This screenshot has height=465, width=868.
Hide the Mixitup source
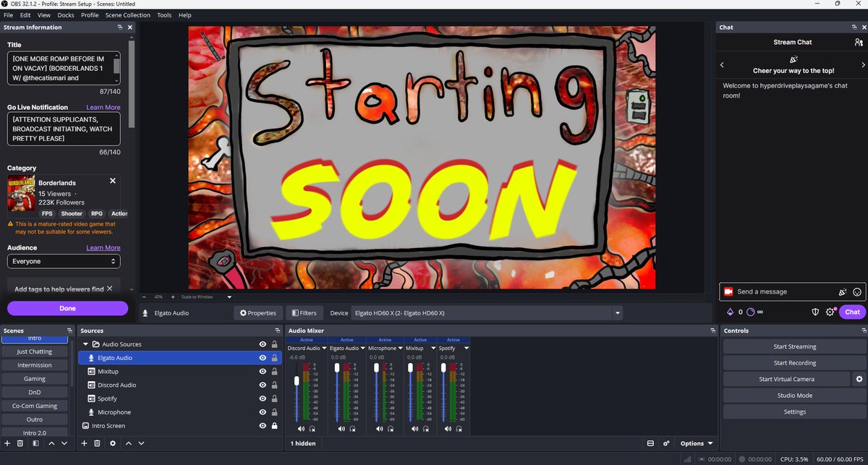(x=263, y=371)
